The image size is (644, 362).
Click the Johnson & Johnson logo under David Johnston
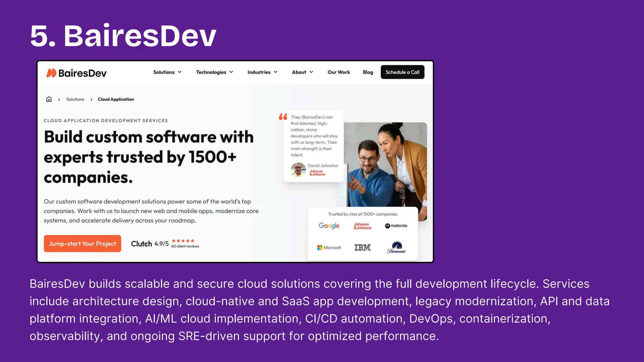[x=317, y=173]
